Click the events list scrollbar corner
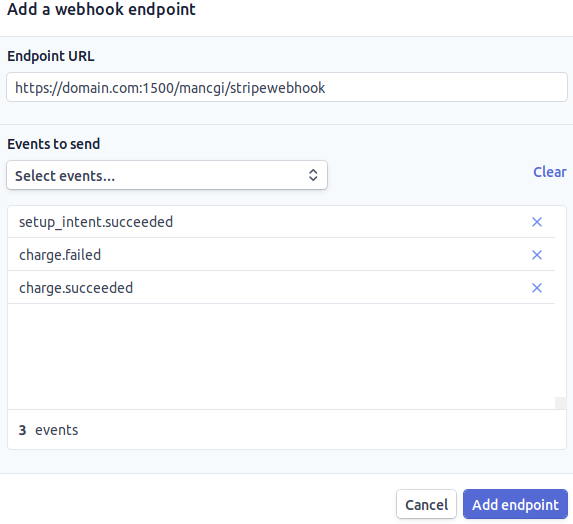The width and height of the screenshot is (573, 524). [x=561, y=403]
